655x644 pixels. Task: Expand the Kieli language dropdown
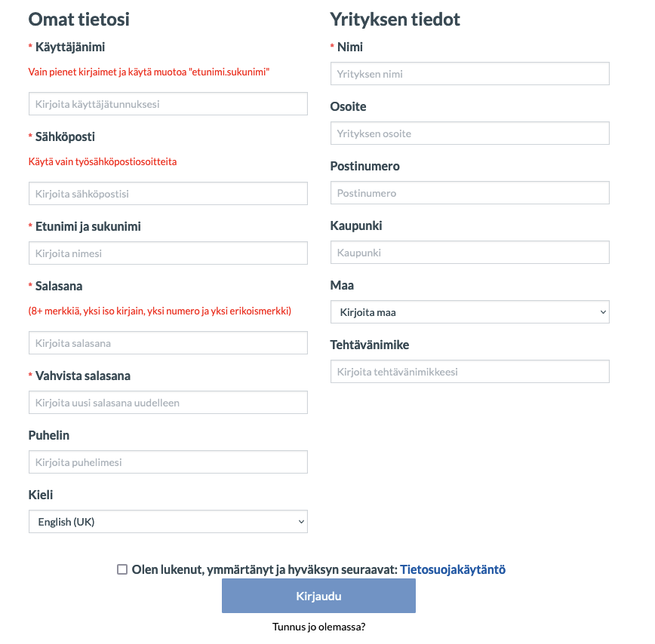[167, 522]
